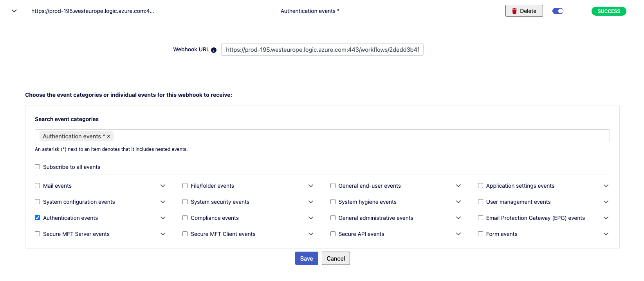Save the webhook settings
This screenshot has height=281, width=644.
point(307,258)
